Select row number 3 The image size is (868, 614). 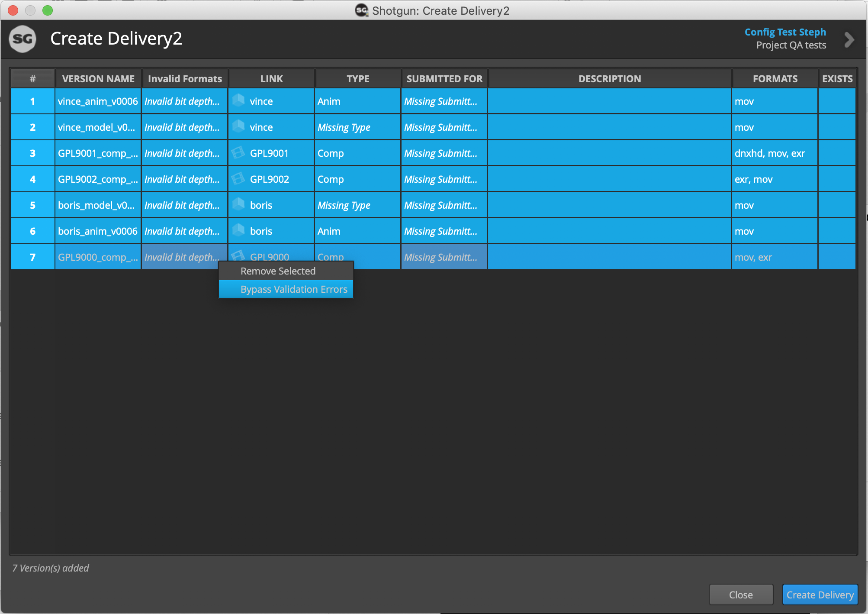(x=32, y=153)
